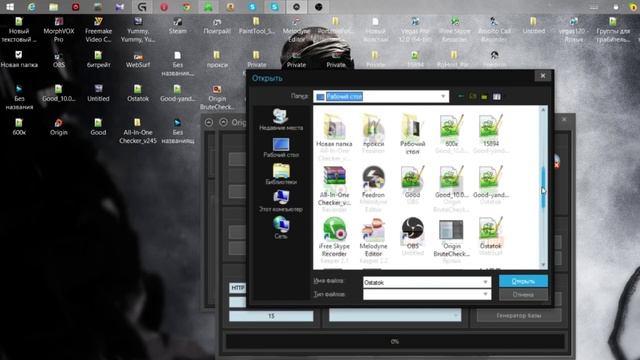The image size is (640, 360).
Task: Open the light combo box left of Генератор базы
Action: pyautogui.click(x=395, y=315)
